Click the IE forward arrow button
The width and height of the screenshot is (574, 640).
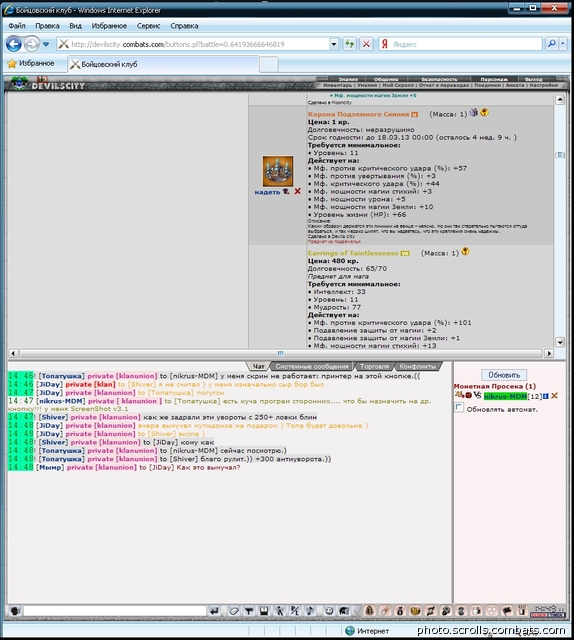32,44
